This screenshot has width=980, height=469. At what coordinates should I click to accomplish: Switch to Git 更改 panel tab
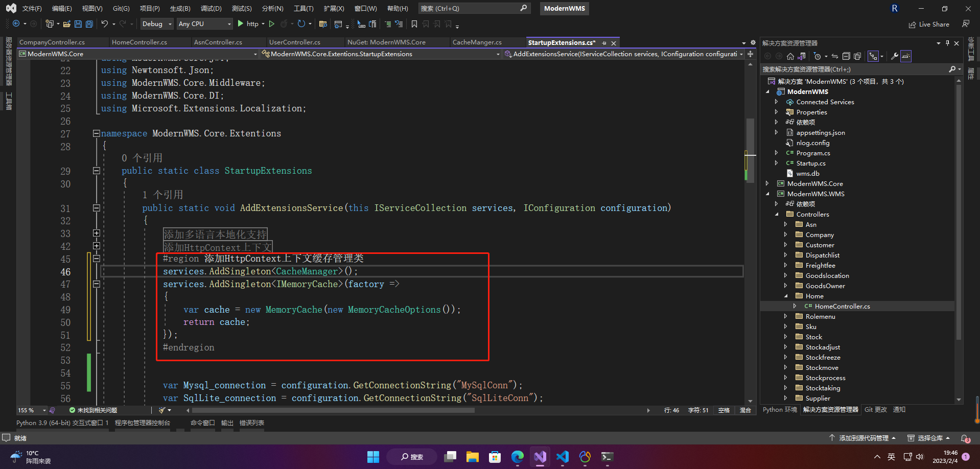point(876,409)
